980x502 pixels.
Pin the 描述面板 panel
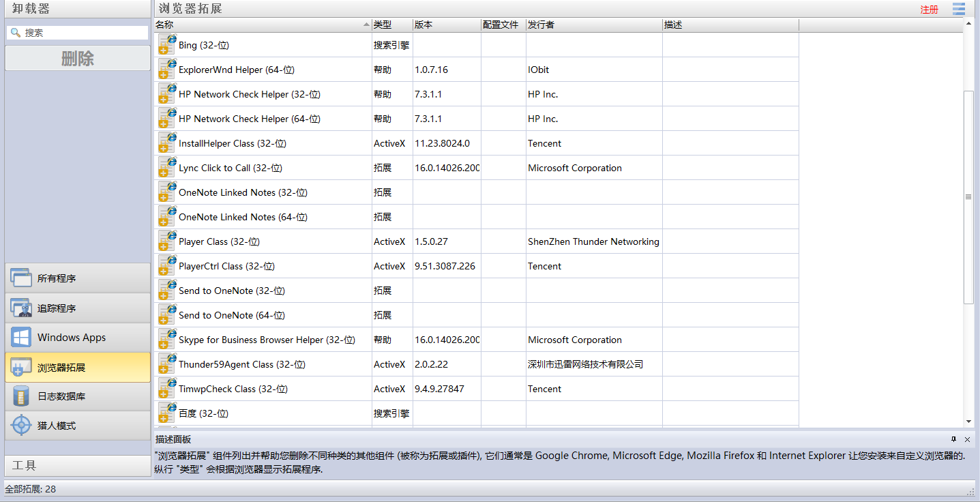coord(954,439)
